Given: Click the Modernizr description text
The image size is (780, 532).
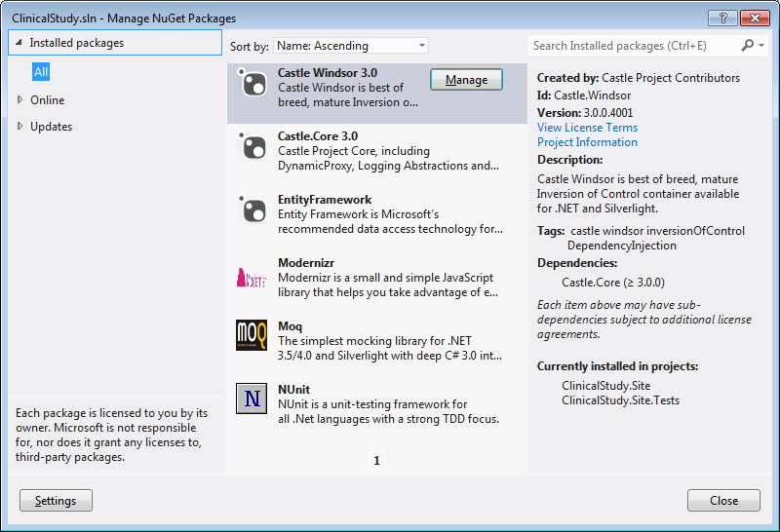Looking at the screenshot, I should click(387, 285).
